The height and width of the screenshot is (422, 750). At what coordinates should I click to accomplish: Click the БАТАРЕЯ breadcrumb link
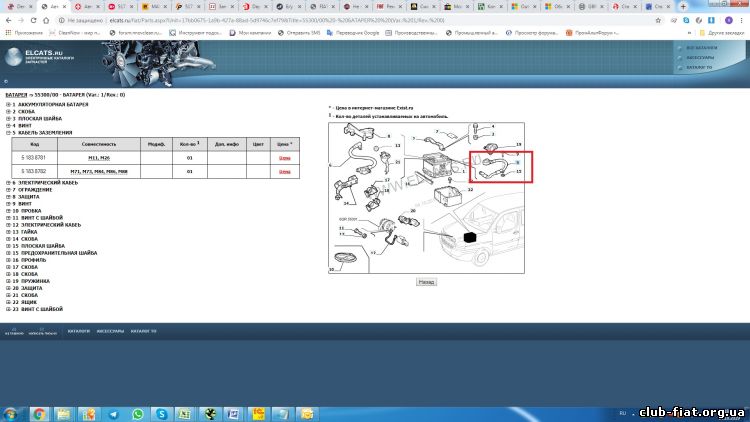point(16,95)
